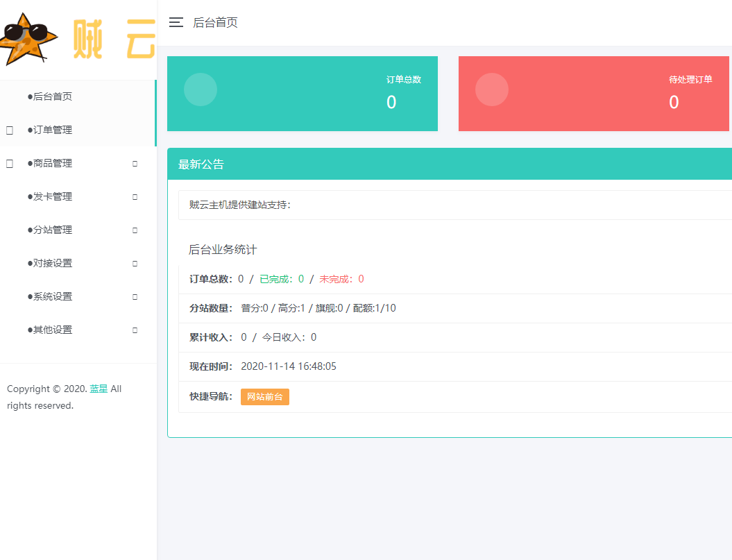732x560 pixels.
Task: Expand the 分站管理 submenu
Action: click(x=134, y=230)
